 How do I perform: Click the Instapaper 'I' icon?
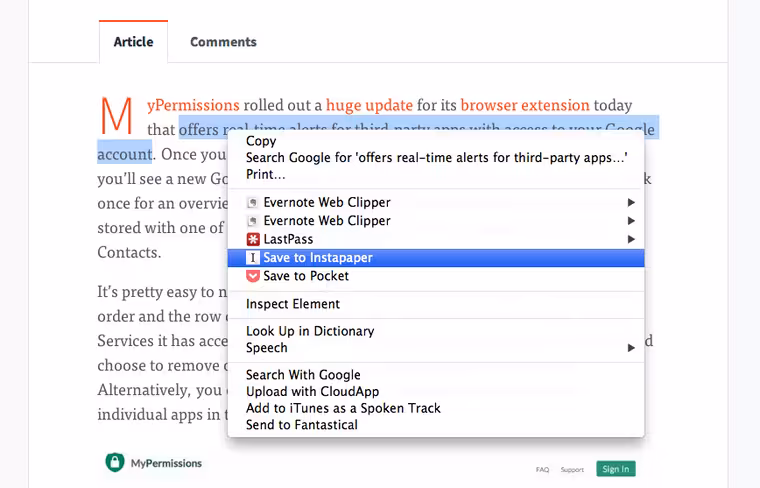click(253, 257)
